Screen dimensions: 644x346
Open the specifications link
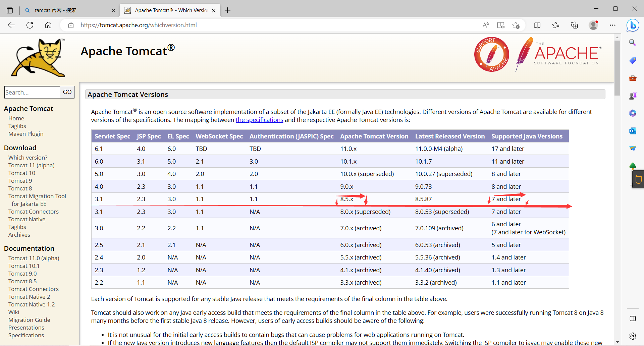[259, 120]
